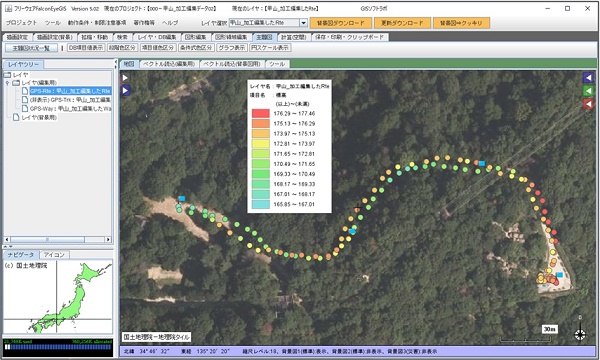
Task: Click the red 176.29~177.46 legend swatch
Action: click(x=260, y=113)
